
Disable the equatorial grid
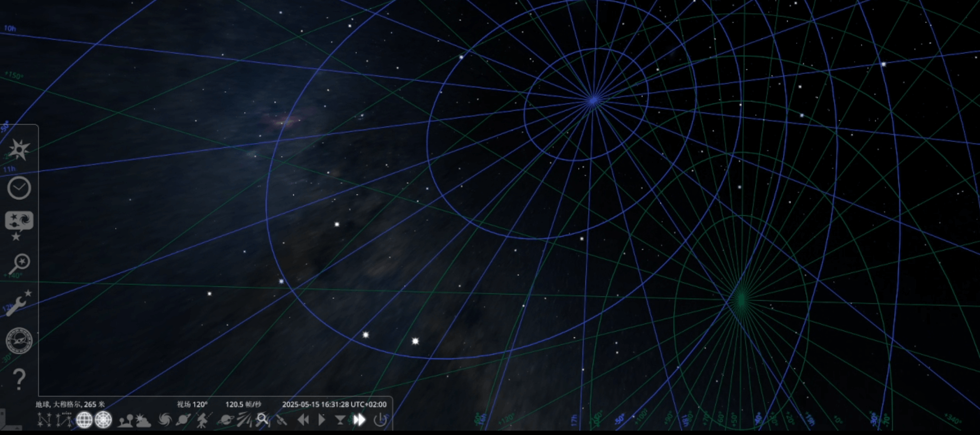tap(84, 420)
